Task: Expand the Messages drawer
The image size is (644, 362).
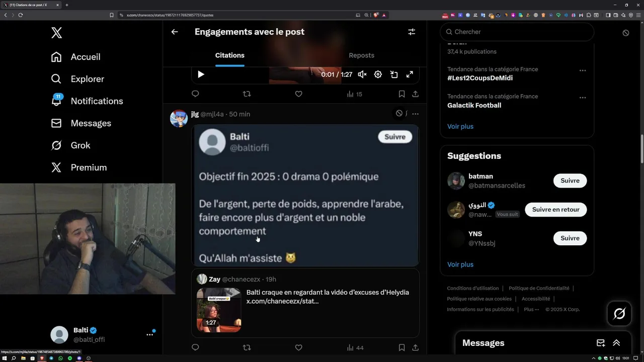Action: coord(616,343)
